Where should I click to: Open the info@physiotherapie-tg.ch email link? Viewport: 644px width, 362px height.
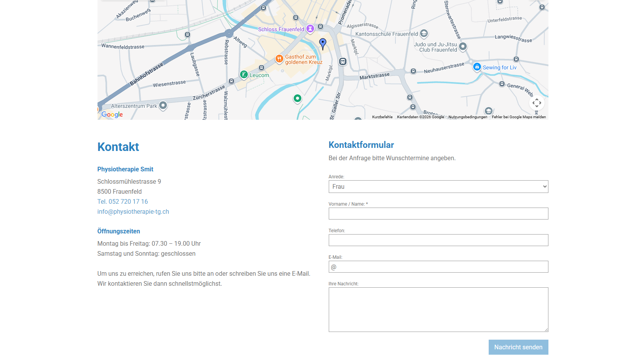[x=133, y=211]
